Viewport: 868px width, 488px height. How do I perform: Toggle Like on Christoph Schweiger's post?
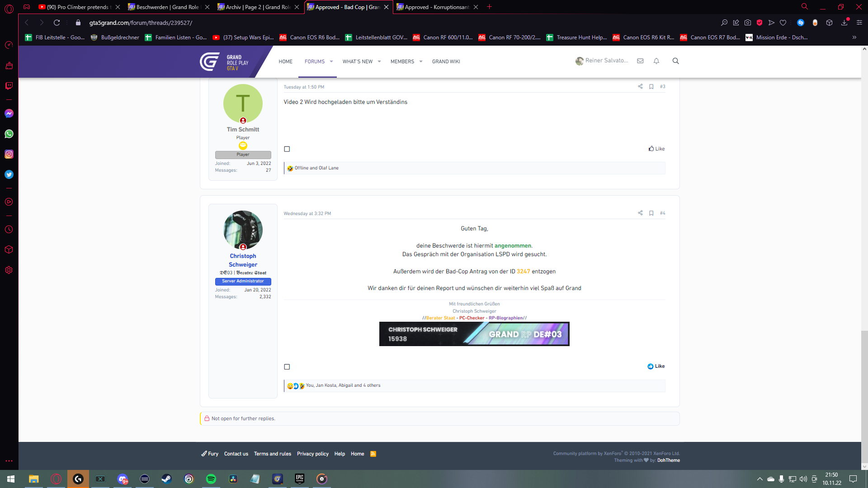pos(656,366)
